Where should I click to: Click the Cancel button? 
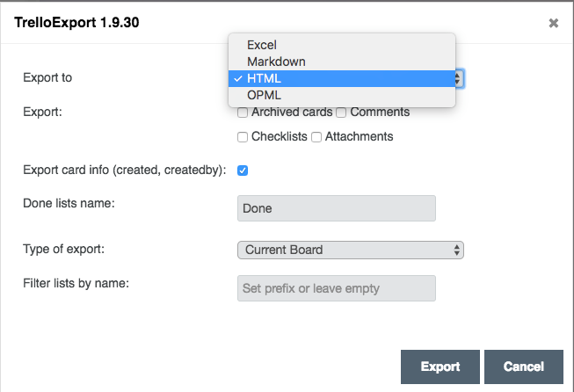pos(523,367)
